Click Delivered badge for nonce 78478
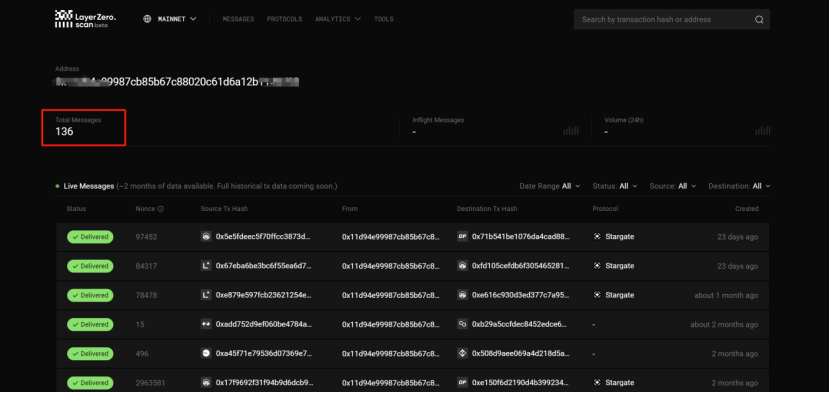The image size is (829, 393). click(x=90, y=295)
